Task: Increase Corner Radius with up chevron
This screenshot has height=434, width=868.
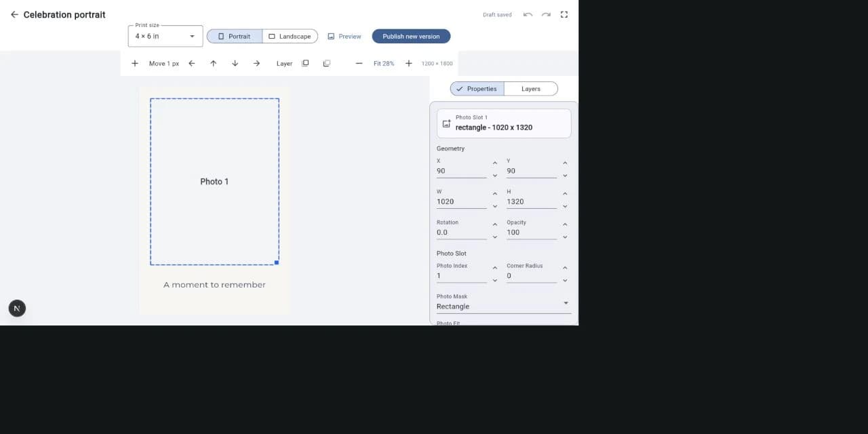Action: click(x=565, y=268)
